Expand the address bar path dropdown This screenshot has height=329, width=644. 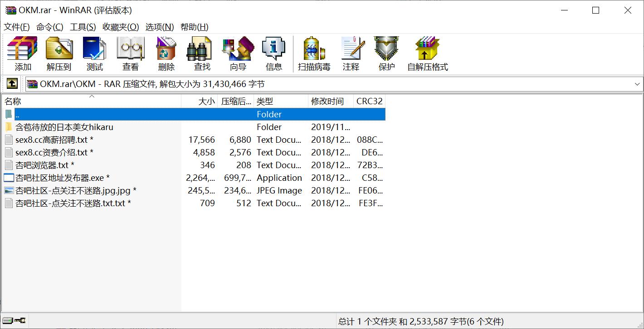[x=637, y=84]
